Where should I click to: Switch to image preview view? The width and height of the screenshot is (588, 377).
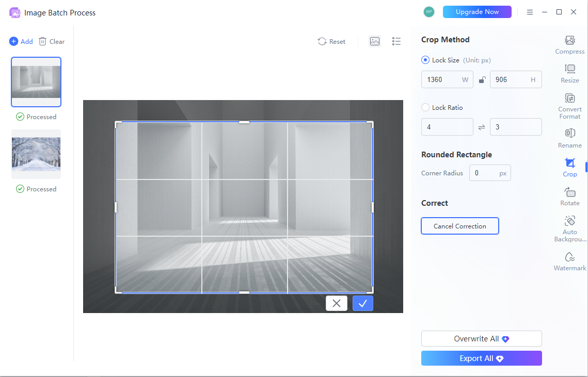click(x=375, y=41)
